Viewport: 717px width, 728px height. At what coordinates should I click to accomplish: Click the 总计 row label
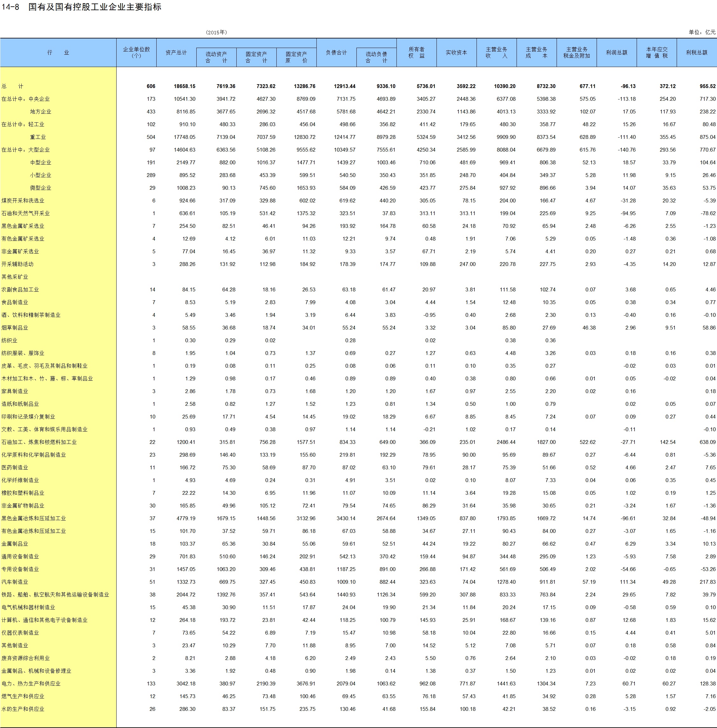[x=12, y=86]
